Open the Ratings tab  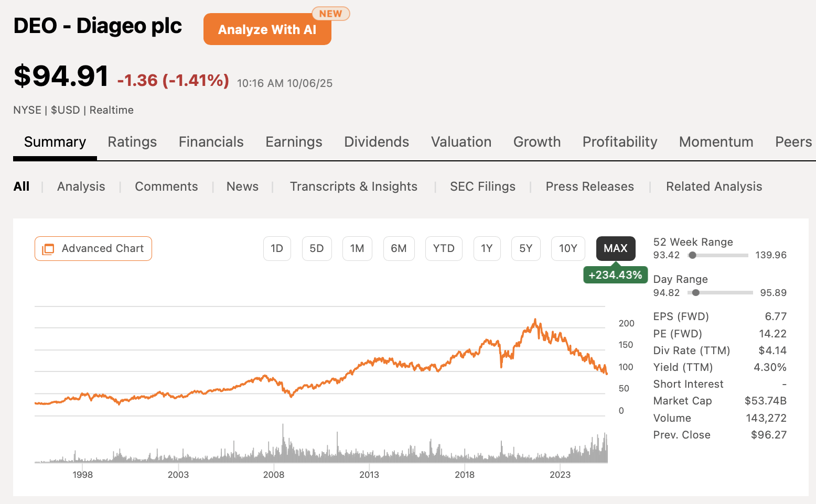click(132, 141)
